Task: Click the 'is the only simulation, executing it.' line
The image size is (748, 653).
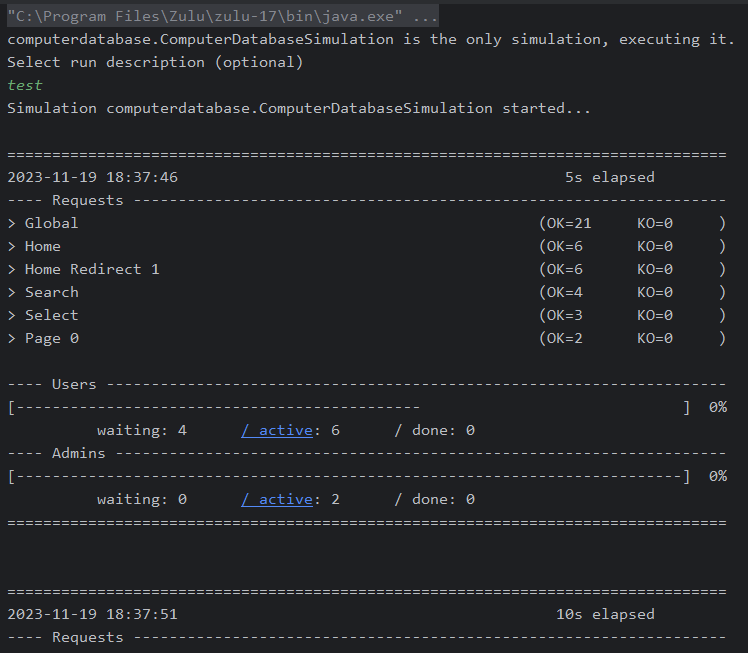Action: 371,39
